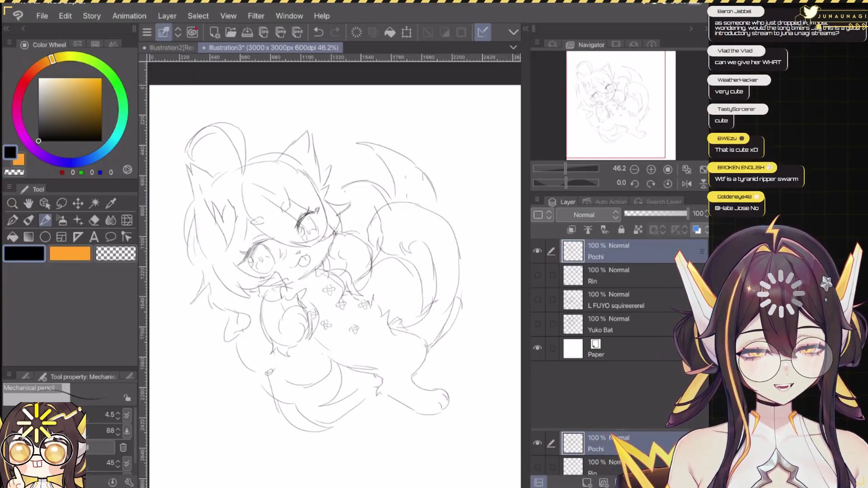Select the Eraser tool

click(94, 221)
